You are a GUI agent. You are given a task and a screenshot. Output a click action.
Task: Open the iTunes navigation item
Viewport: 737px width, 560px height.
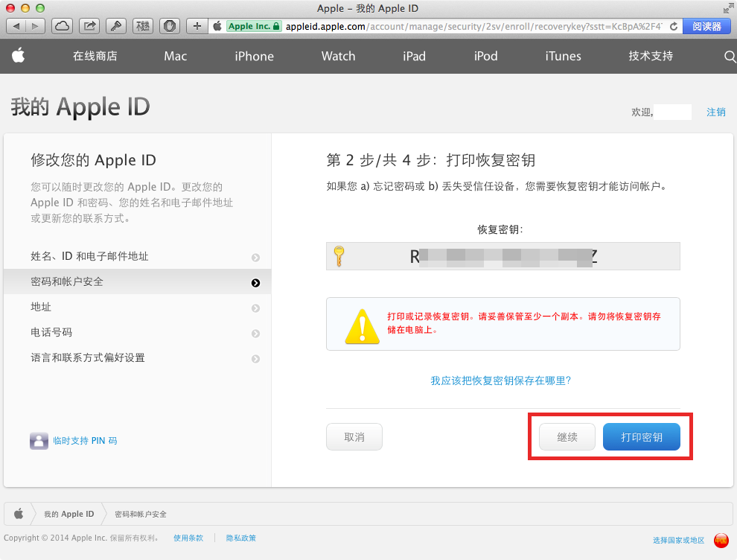[563, 56]
